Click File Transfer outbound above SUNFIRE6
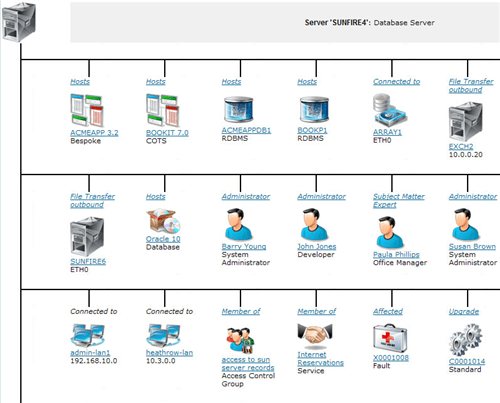 pyautogui.click(x=92, y=201)
